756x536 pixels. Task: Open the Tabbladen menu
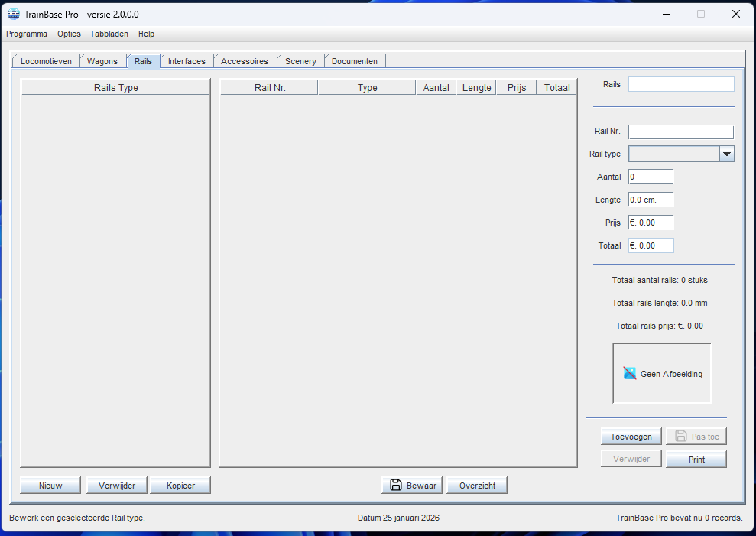click(109, 34)
